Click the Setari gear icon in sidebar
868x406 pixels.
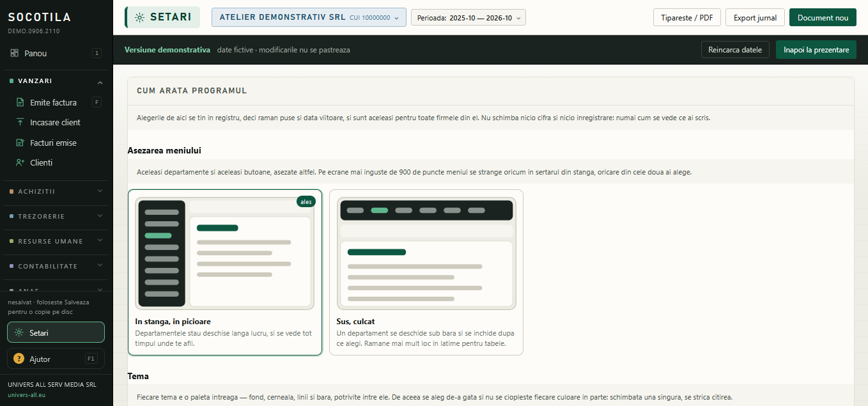19,332
